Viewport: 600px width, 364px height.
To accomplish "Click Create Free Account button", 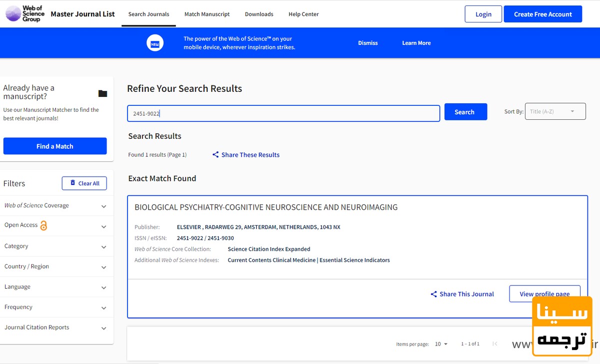I will pos(543,14).
